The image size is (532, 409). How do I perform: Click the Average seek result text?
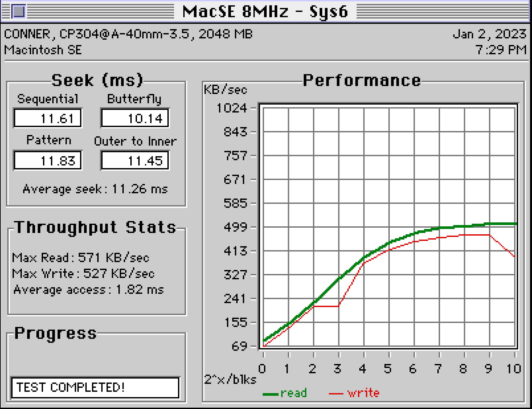pyautogui.click(x=95, y=189)
